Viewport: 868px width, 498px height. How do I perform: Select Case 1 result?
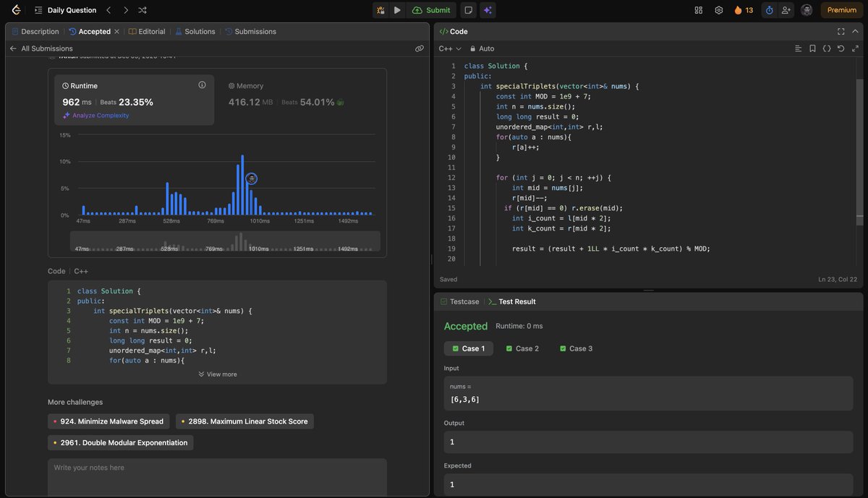coord(469,348)
